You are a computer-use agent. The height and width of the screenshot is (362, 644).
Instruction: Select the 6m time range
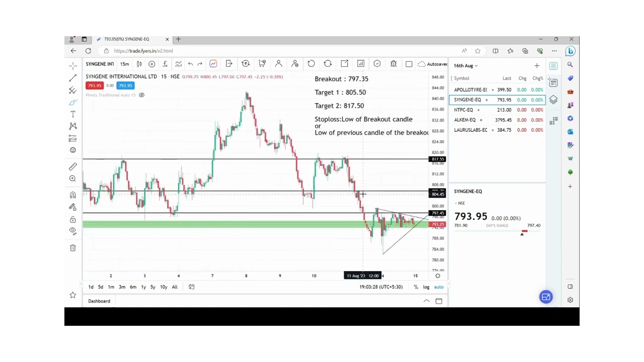pos(133,287)
